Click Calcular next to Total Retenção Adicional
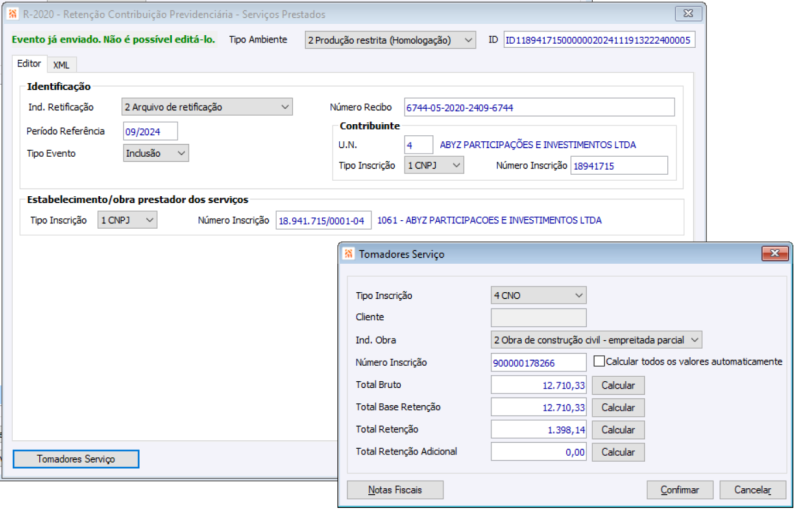 [618, 452]
